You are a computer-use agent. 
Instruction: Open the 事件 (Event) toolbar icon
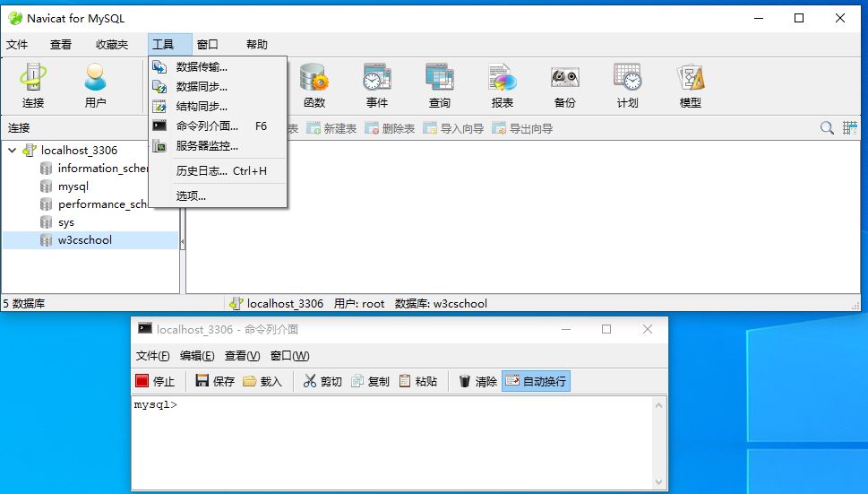pyautogui.click(x=376, y=86)
